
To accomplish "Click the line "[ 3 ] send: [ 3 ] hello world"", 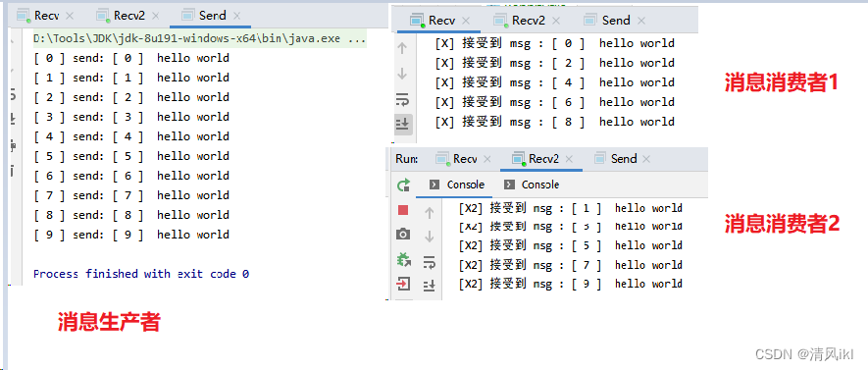I will coord(131,117).
